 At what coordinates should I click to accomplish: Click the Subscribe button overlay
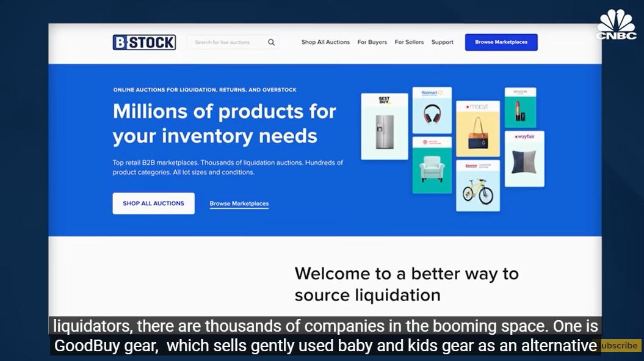tap(618, 346)
